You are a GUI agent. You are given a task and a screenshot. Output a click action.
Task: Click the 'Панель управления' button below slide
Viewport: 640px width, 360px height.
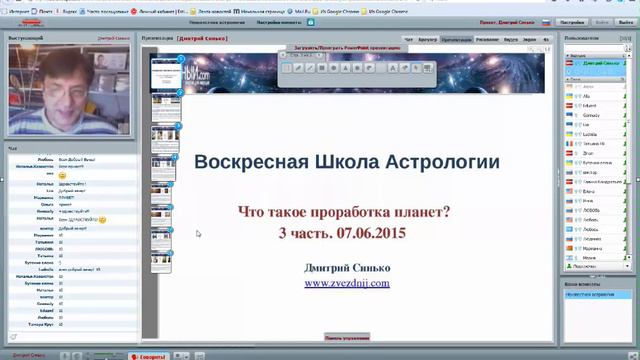tap(347, 338)
